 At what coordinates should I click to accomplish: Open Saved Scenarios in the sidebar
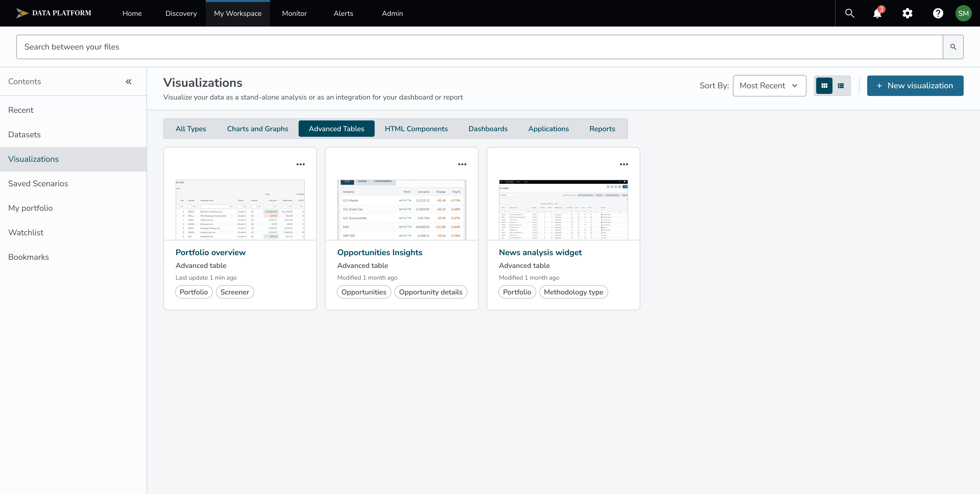tap(73, 184)
